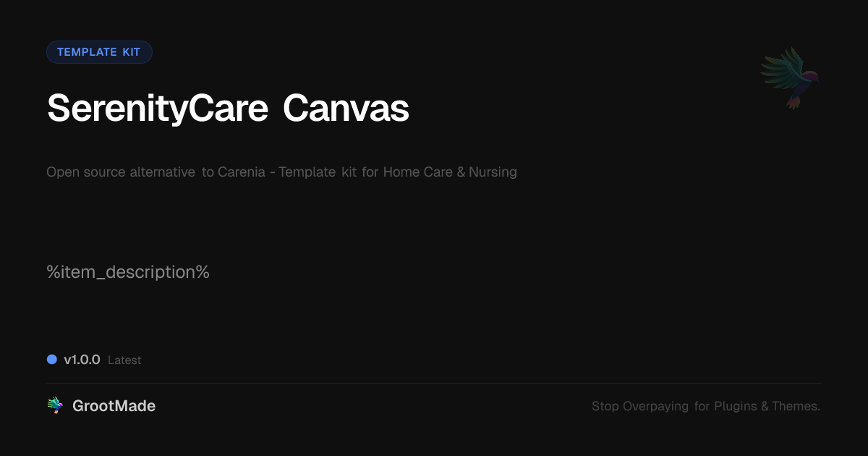
Task: Click the horizontal divider above the footer
Action: coord(434,383)
